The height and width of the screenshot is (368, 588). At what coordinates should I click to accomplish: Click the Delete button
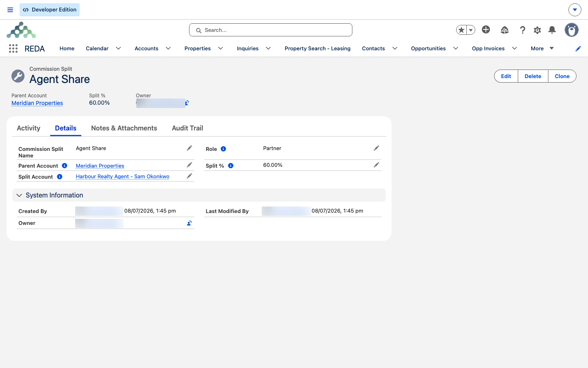pos(533,76)
